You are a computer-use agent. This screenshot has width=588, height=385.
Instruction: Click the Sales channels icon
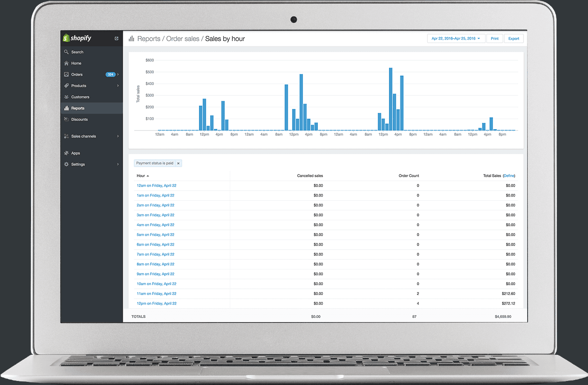(x=66, y=136)
